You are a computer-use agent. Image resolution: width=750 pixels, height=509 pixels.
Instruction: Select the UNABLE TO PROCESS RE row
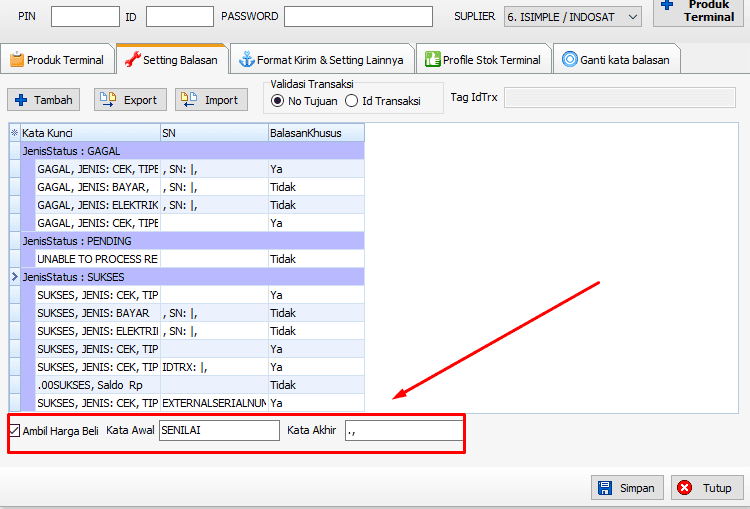97,259
